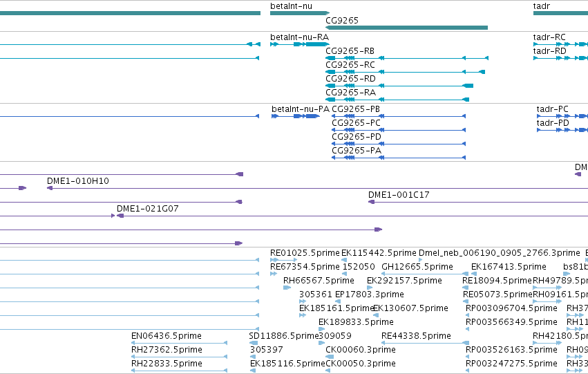
Task: Select the tadr-PD protein feature
Action: pyautogui.click(x=562, y=130)
